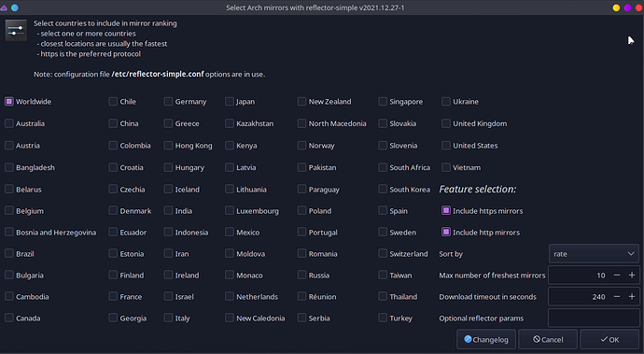Enable the Australia checkbox

click(x=9, y=123)
